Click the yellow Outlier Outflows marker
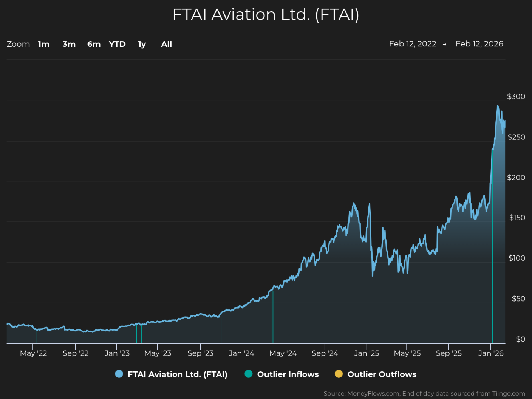The width and height of the screenshot is (532, 399). coord(339,374)
